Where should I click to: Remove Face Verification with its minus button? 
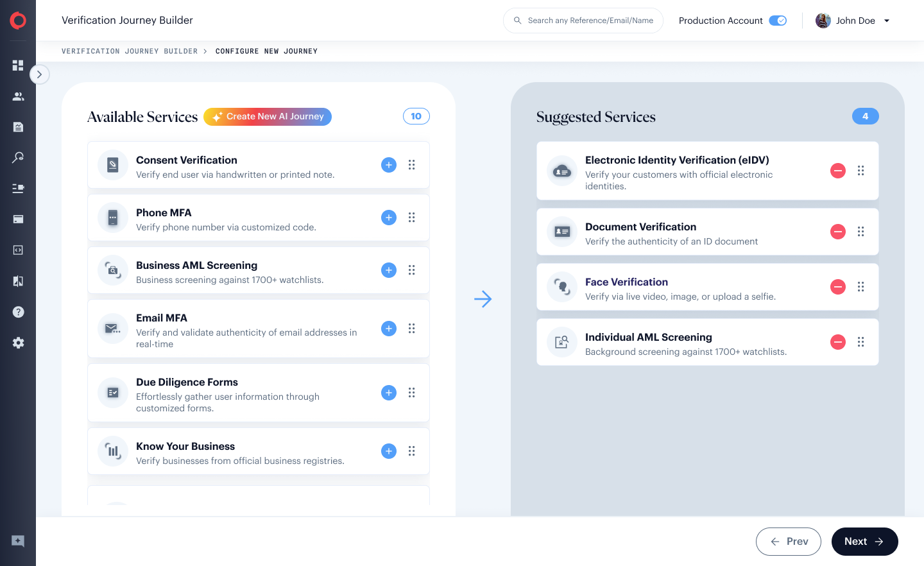(838, 287)
